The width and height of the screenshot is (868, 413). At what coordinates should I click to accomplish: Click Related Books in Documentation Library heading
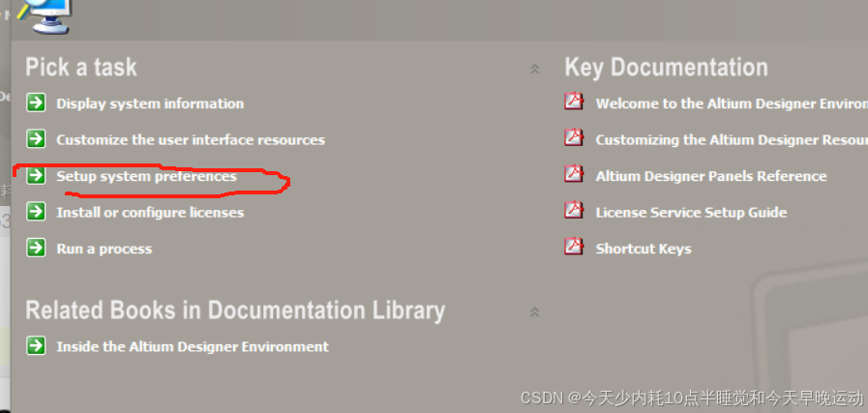[x=235, y=310]
